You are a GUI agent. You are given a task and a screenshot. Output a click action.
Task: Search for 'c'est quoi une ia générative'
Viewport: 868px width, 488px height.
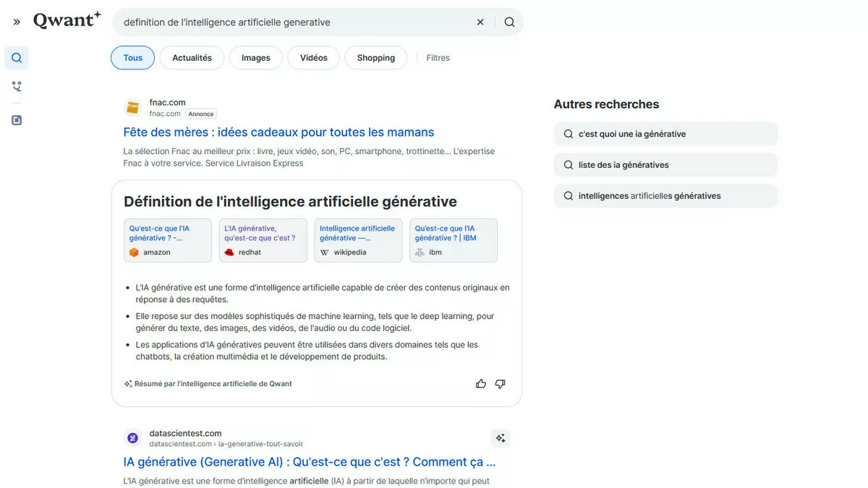pyautogui.click(x=664, y=134)
